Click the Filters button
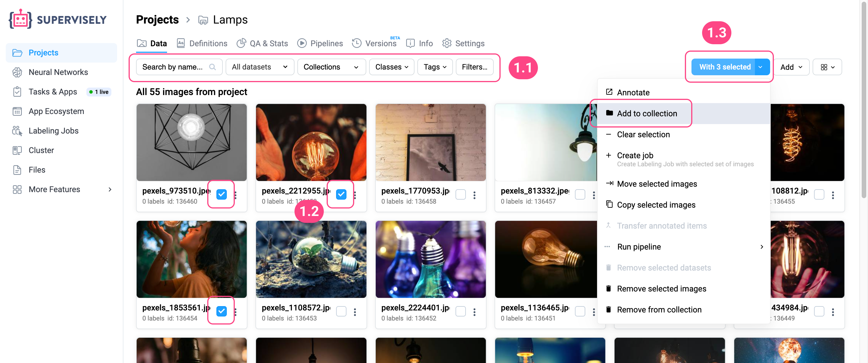Viewport: 868px width, 363px height. [474, 67]
